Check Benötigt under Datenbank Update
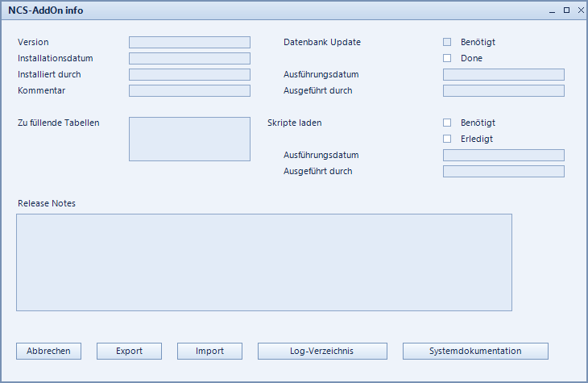The width and height of the screenshot is (588, 383). [x=447, y=42]
